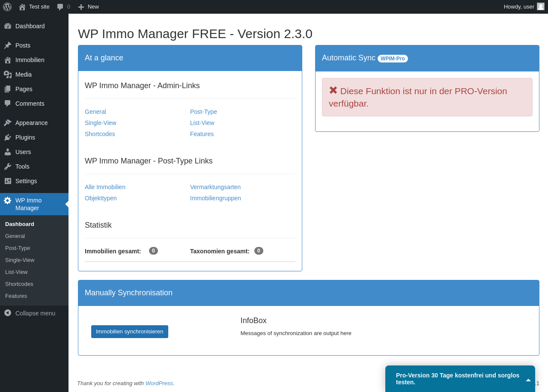This screenshot has height=392, width=548.
Task: Follow the Features admin link
Action: tap(202, 134)
